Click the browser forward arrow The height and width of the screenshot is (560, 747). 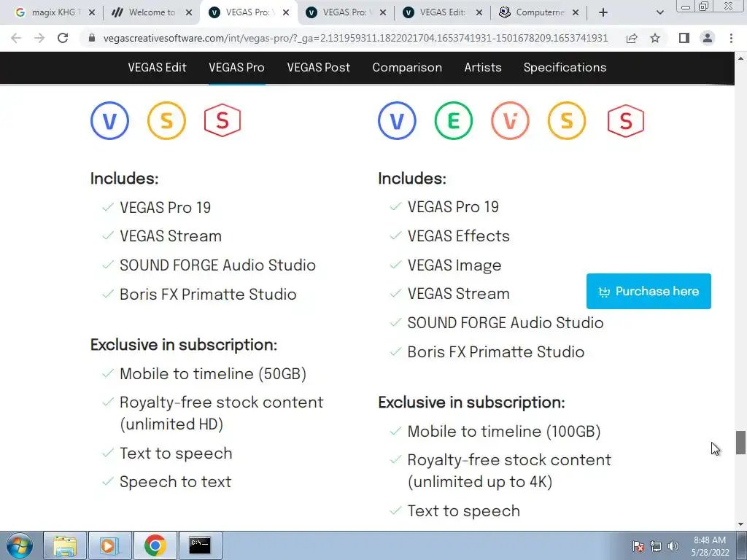pyautogui.click(x=39, y=38)
